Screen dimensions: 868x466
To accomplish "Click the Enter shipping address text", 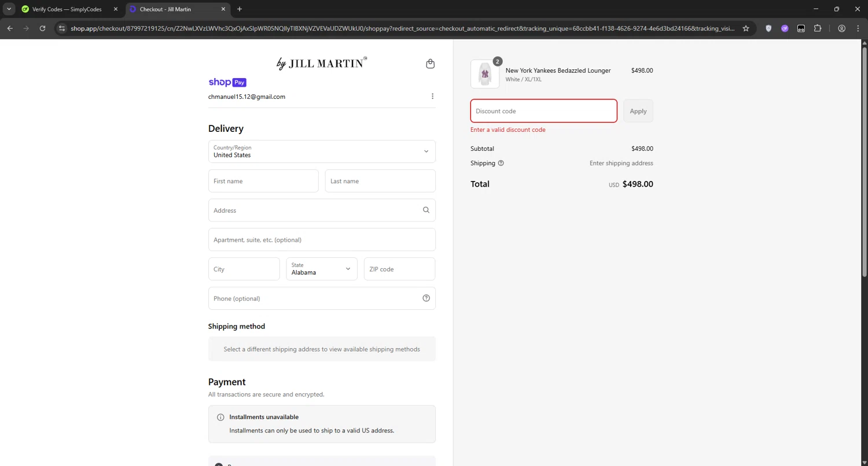I will [x=621, y=163].
